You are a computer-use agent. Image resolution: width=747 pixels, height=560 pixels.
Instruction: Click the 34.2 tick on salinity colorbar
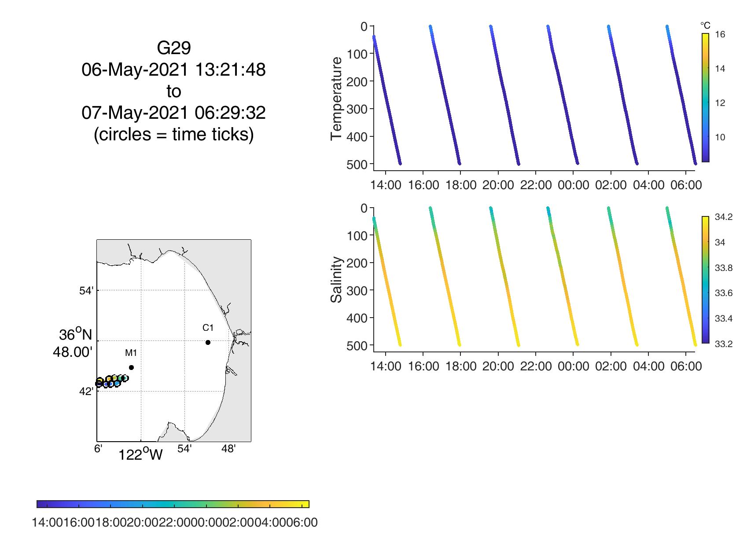tap(723, 217)
